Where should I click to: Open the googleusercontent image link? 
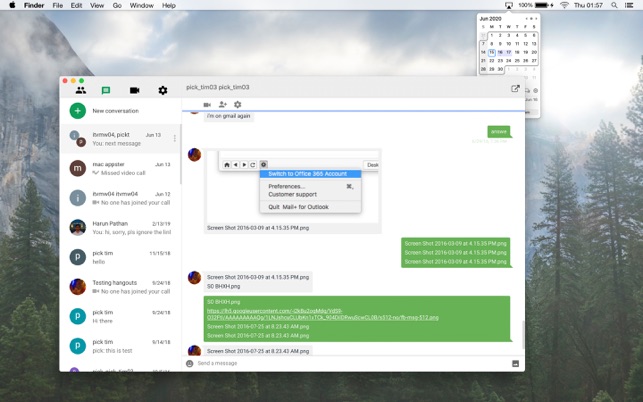tap(323, 314)
